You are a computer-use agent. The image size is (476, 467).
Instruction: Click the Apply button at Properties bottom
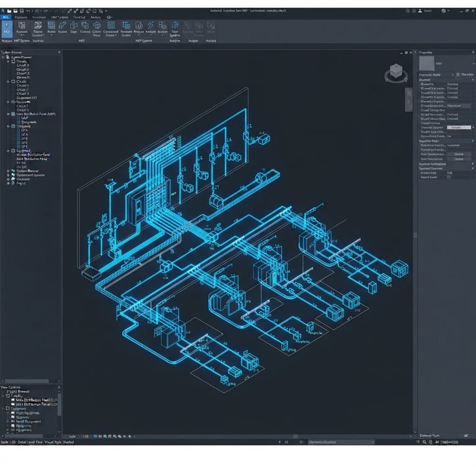pyautogui.click(x=465, y=435)
